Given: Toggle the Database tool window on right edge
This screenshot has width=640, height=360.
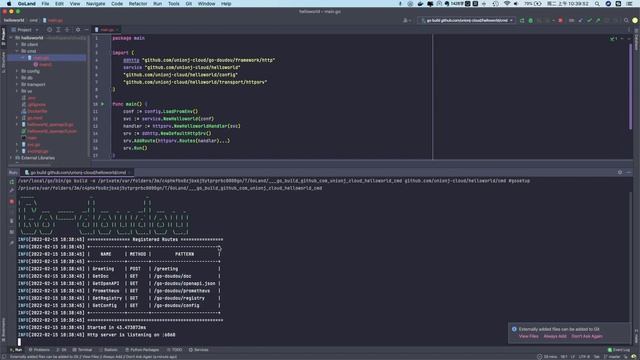Looking at the screenshot, I should (636, 41).
